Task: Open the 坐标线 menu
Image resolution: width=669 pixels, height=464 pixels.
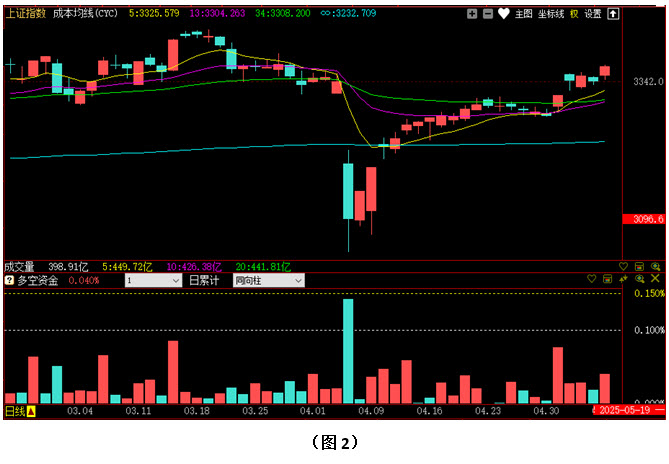Action: coord(551,14)
